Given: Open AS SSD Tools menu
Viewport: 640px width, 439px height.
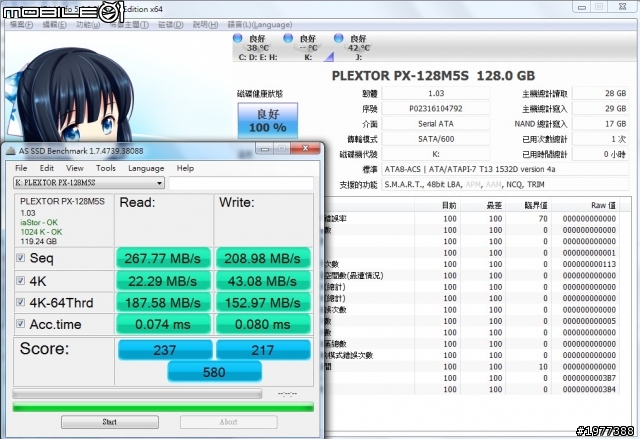Looking at the screenshot, I should point(106,168).
